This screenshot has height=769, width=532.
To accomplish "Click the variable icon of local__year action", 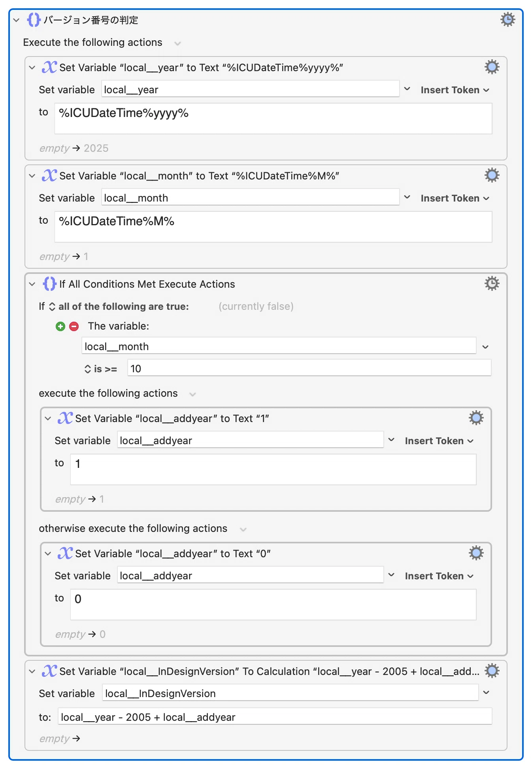I will (x=49, y=67).
